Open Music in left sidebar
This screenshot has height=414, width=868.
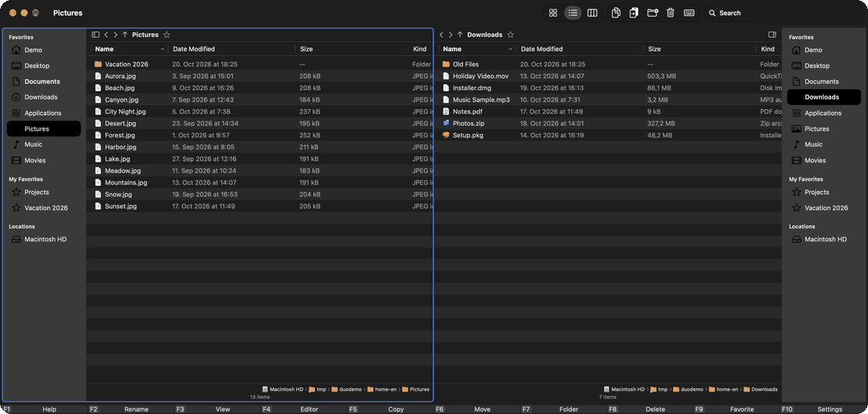[x=43, y=144]
